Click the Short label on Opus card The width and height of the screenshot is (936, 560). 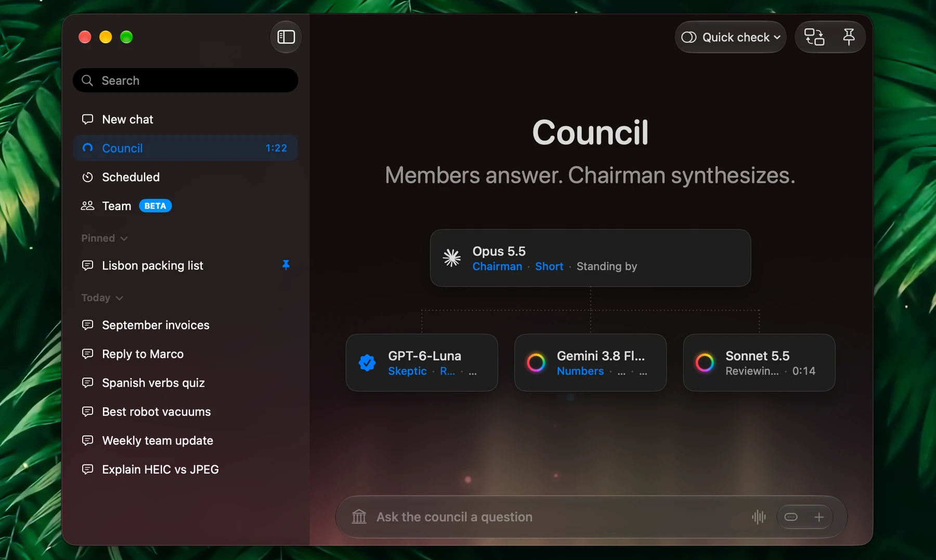click(549, 266)
